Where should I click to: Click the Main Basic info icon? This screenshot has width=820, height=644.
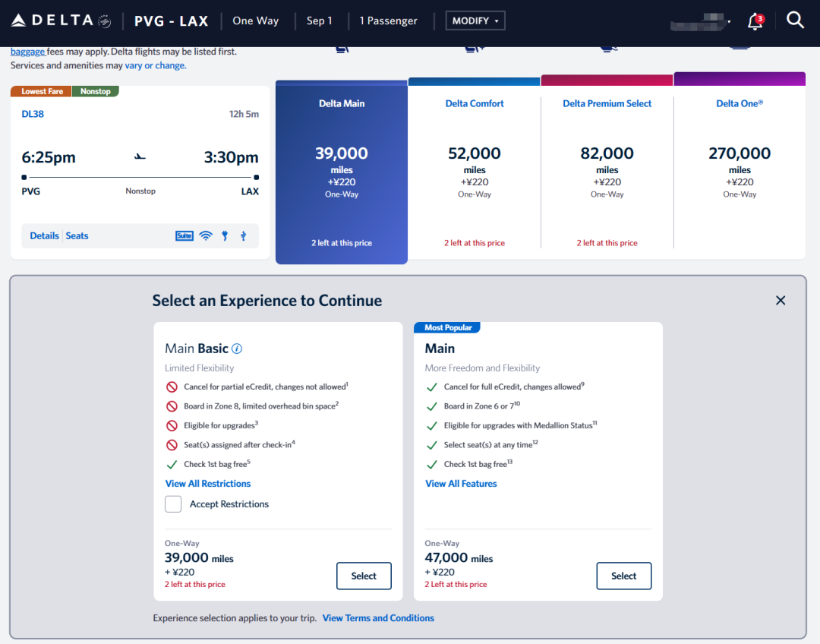(x=237, y=349)
